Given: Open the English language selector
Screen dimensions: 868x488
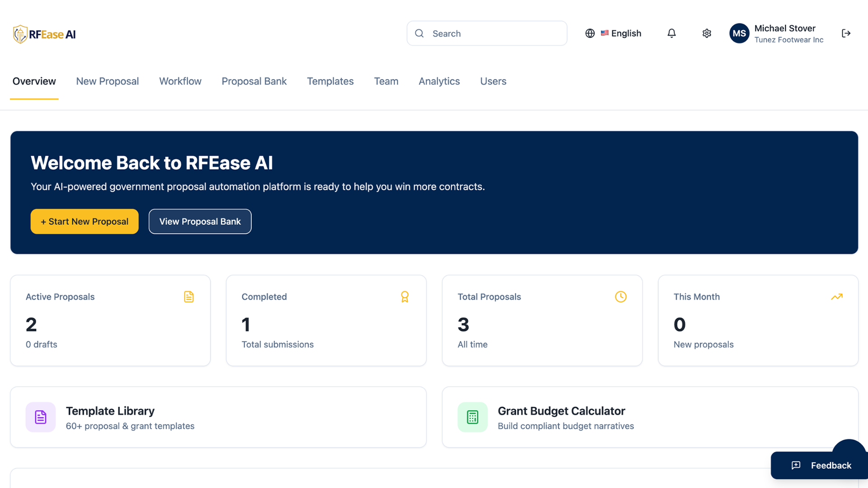Looking at the screenshot, I should (613, 33).
